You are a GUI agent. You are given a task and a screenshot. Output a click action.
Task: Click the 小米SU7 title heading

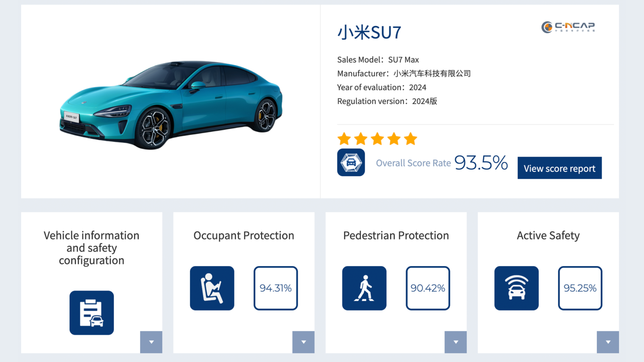369,33
